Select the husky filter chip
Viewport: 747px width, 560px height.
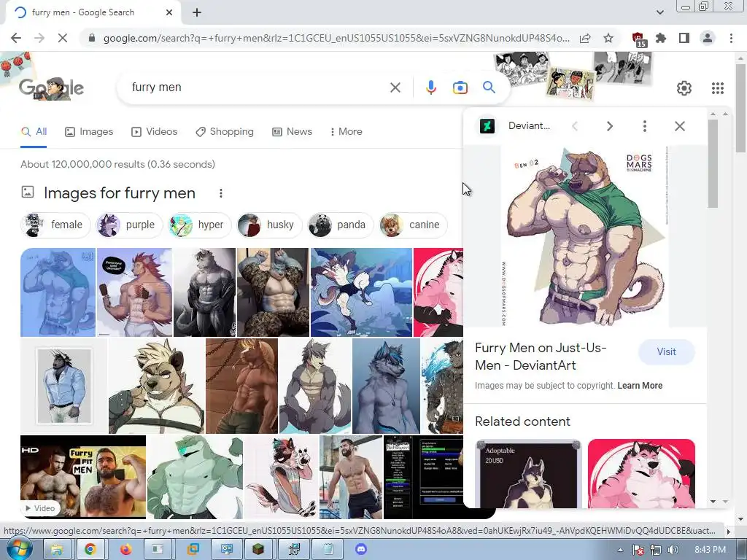(269, 225)
